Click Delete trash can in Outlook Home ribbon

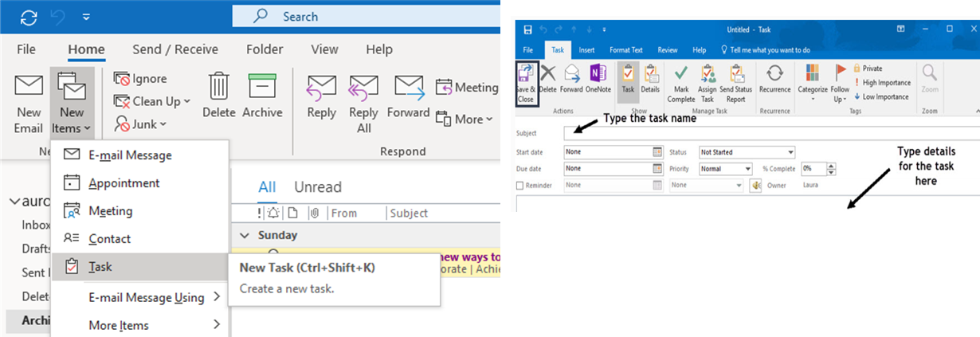click(x=218, y=86)
